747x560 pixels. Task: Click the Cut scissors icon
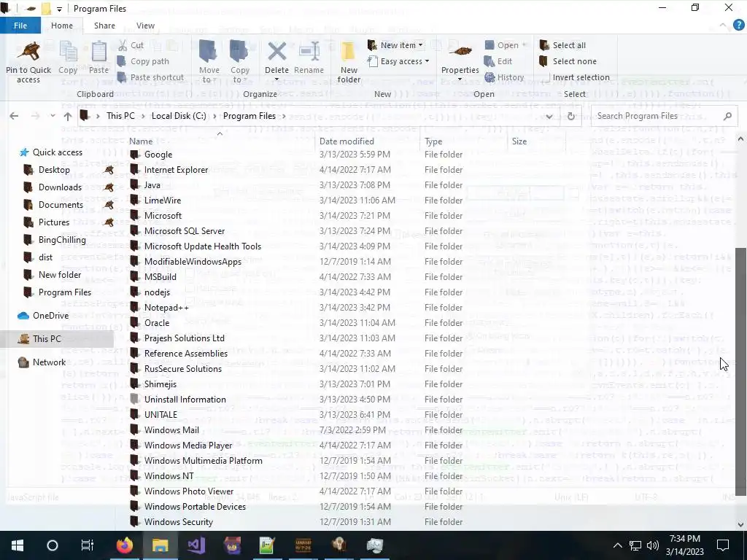click(123, 45)
